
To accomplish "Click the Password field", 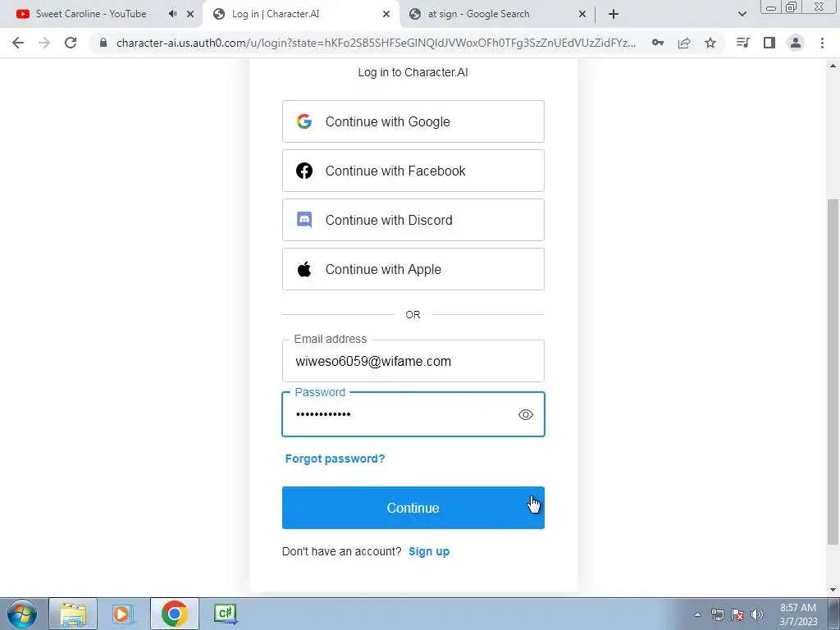I will click(x=413, y=414).
